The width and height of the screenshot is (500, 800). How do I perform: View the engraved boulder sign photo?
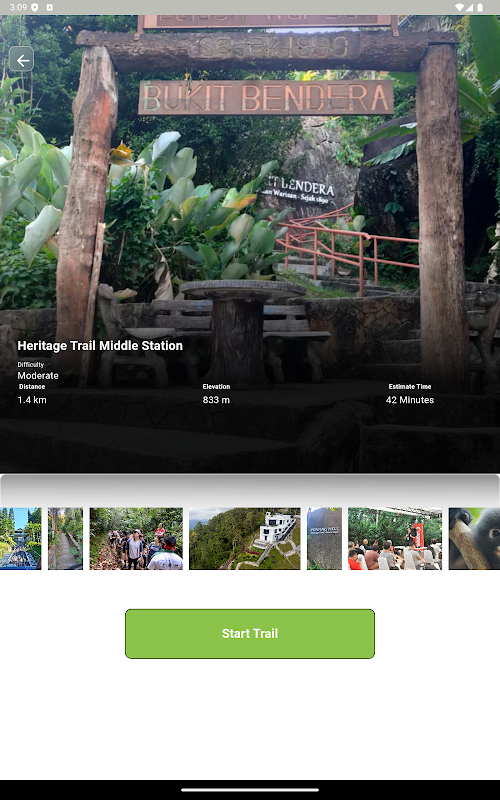(324, 538)
